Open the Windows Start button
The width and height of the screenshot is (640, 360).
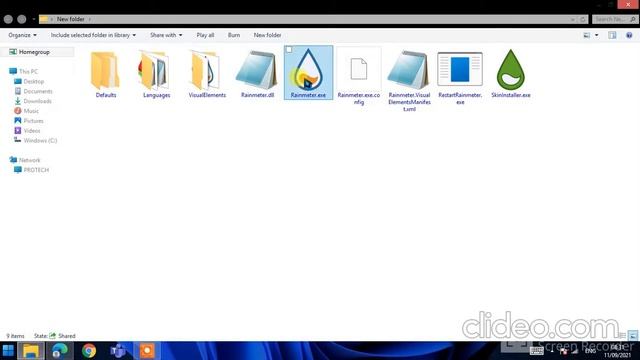8,351
